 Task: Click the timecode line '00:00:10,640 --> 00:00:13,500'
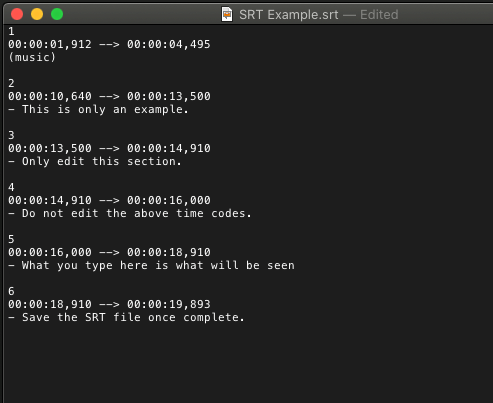[109, 96]
